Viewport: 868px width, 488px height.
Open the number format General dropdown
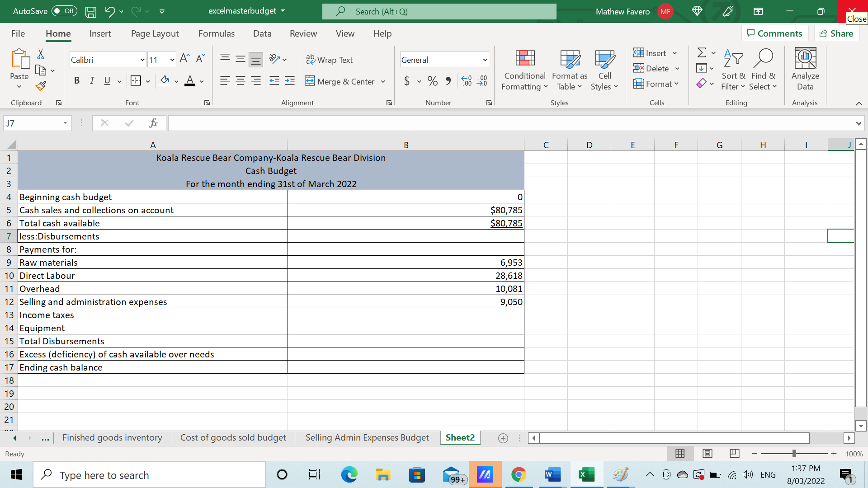pos(485,60)
